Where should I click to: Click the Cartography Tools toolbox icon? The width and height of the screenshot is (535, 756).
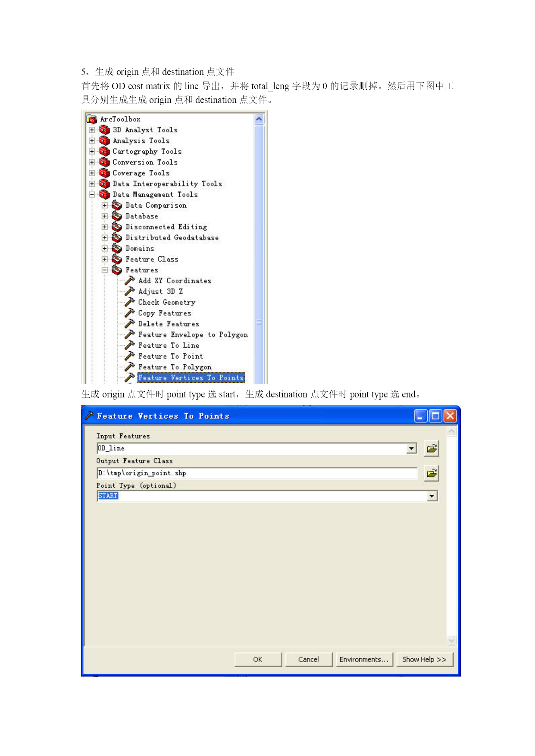(104, 151)
